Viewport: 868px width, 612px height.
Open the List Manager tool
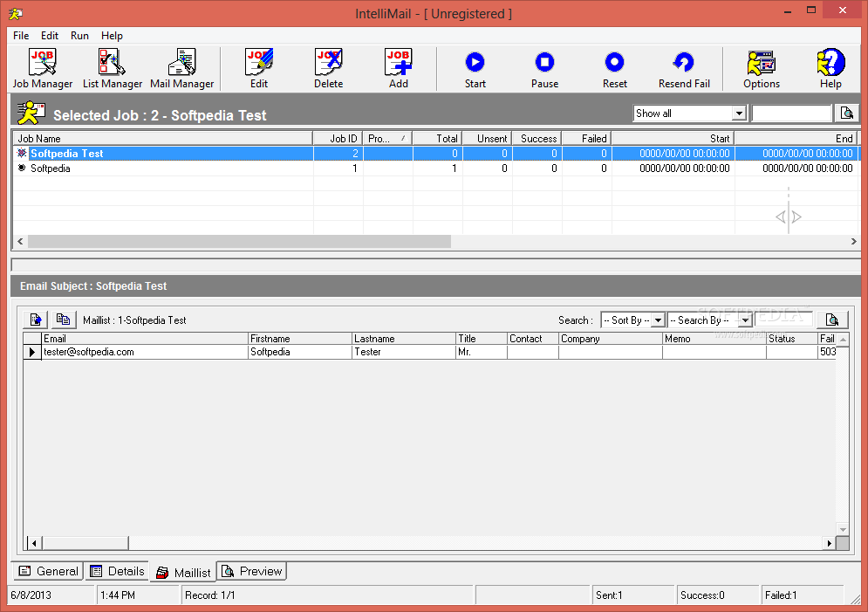(113, 69)
